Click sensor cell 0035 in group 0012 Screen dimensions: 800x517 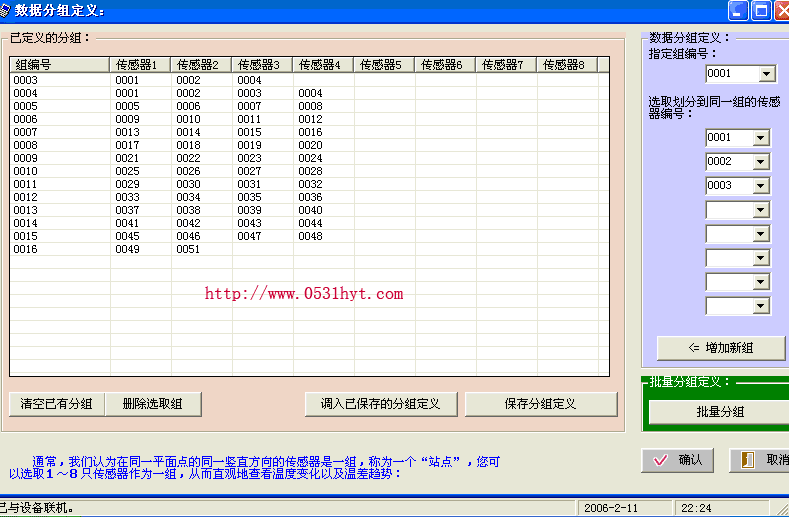coord(249,198)
